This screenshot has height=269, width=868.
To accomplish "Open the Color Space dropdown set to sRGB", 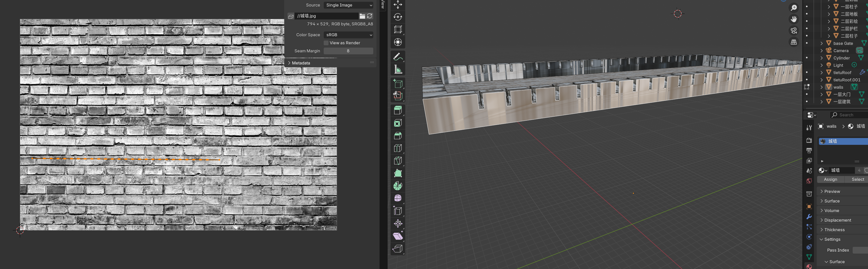I will tap(348, 35).
